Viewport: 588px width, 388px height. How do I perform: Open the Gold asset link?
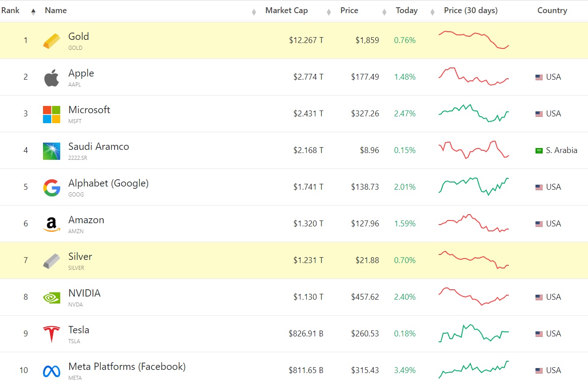pos(79,37)
